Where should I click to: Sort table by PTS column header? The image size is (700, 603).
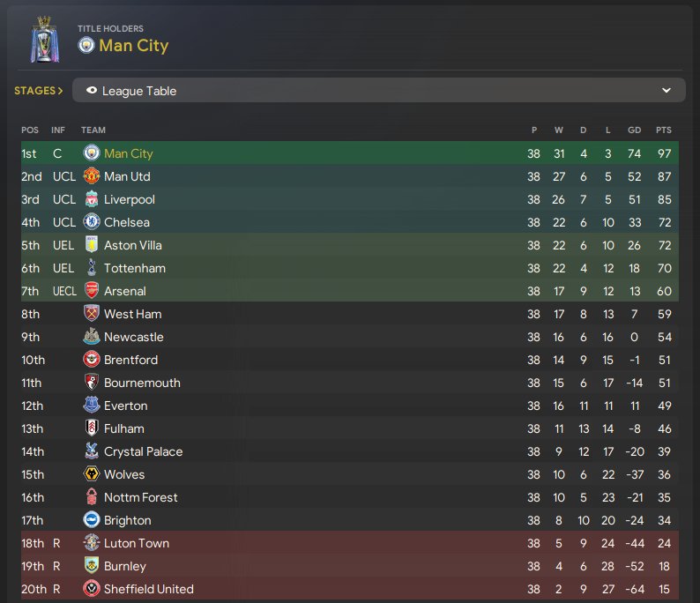pos(663,130)
